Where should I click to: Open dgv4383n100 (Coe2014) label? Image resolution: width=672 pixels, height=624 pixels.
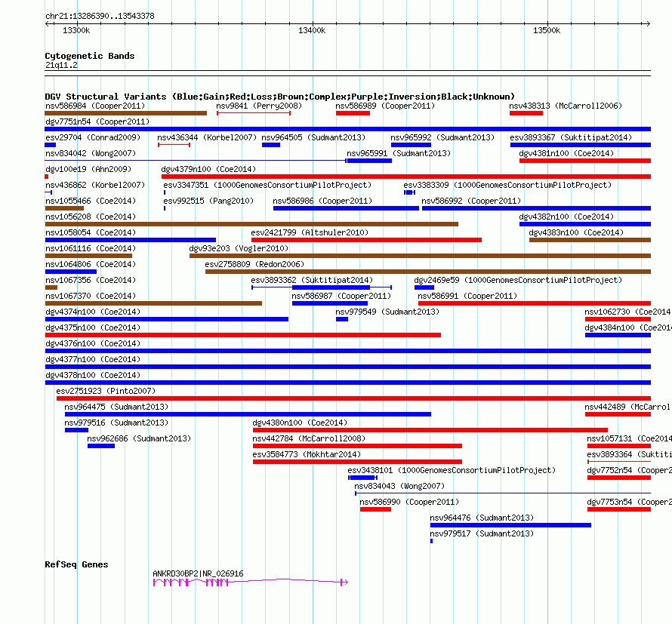[576, 232]
